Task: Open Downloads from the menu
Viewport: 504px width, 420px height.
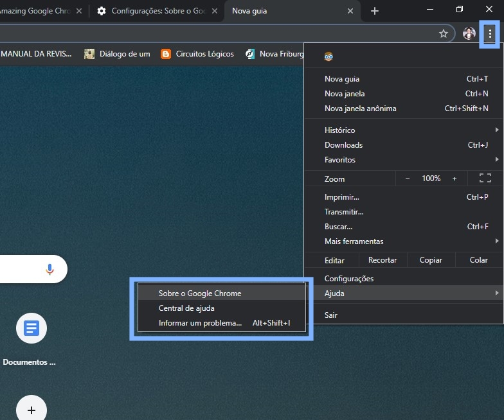Action: pos(404,145)
